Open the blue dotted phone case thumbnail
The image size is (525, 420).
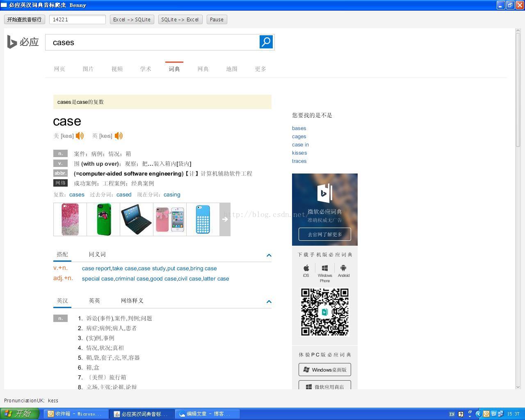pyautogui.click(x=203, y=219)
